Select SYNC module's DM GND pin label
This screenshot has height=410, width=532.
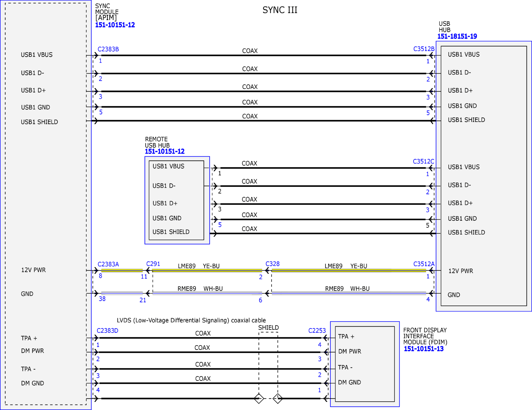32,383
